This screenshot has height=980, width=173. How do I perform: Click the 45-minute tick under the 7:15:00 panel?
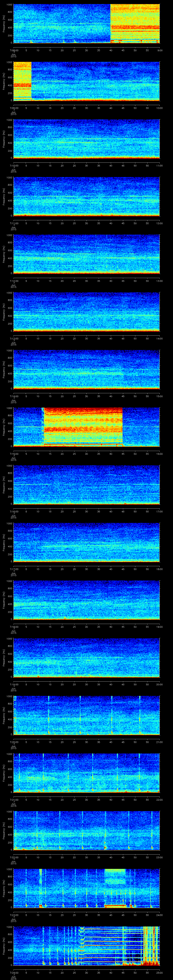(123, 454)
